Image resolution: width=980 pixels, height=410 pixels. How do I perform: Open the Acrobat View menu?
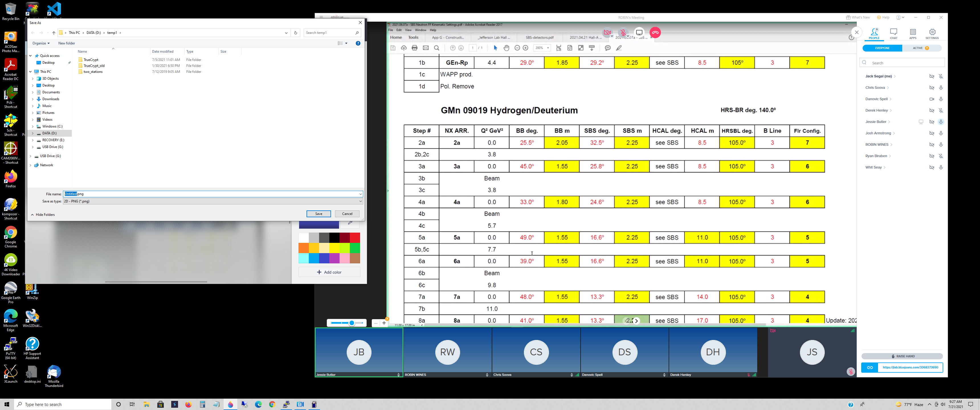pyautogui.click(x=408, y=30)
